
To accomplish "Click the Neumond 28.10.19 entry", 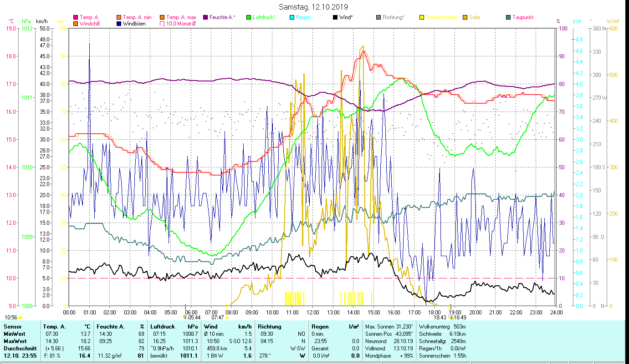I will pyautogui.click(x=389, y=341).
